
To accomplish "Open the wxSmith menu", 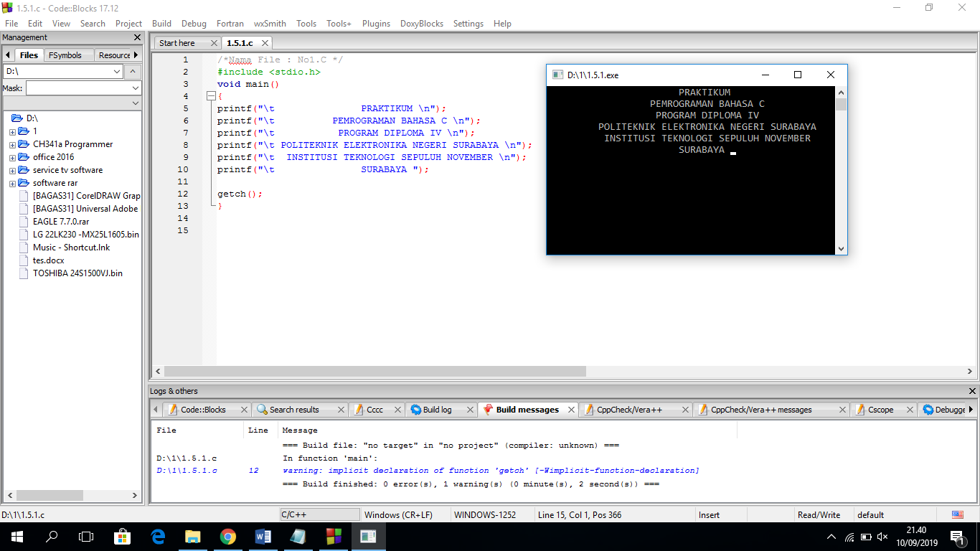I will pyautogui.click(x=270, y=24).
